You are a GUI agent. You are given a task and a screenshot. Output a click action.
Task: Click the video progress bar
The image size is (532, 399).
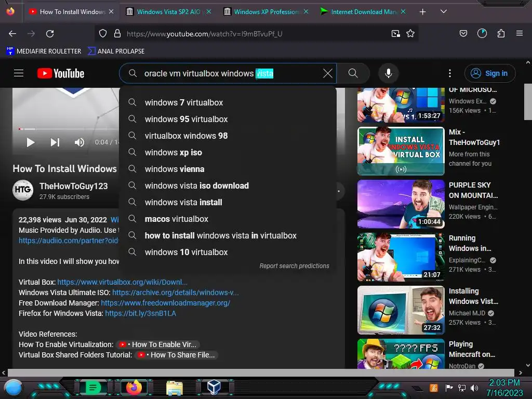69,129
